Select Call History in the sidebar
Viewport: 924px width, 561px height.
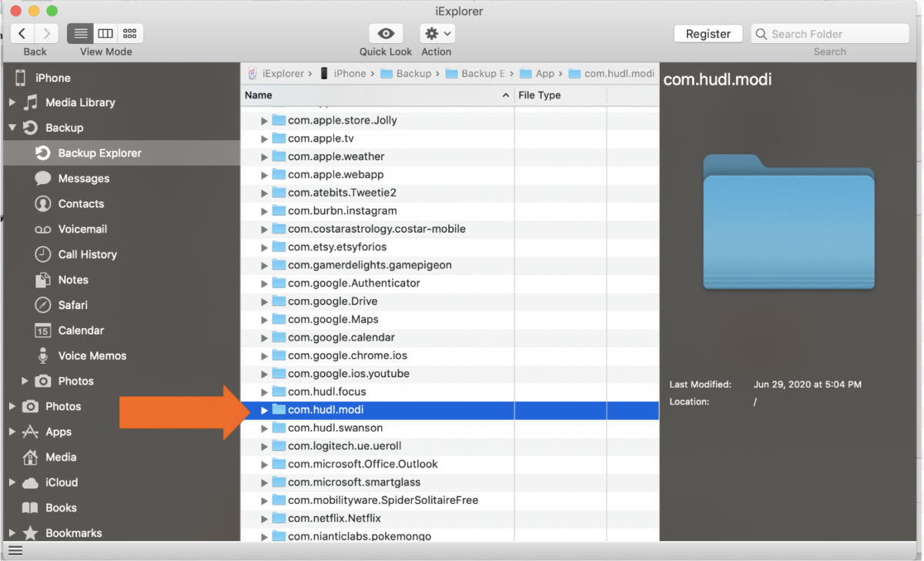coord(87,254)
